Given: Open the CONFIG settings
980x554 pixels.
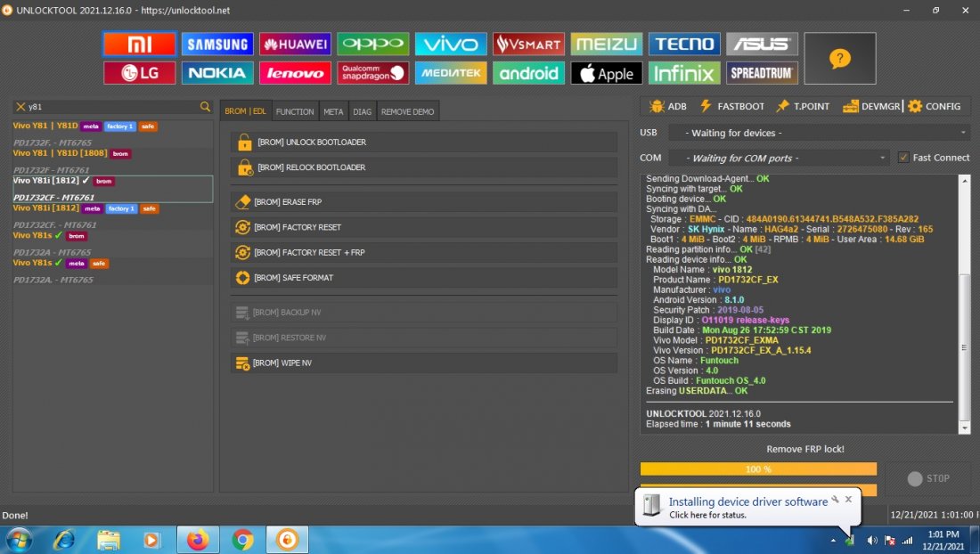Looking at the screenshot, I should tap(935, 106).
